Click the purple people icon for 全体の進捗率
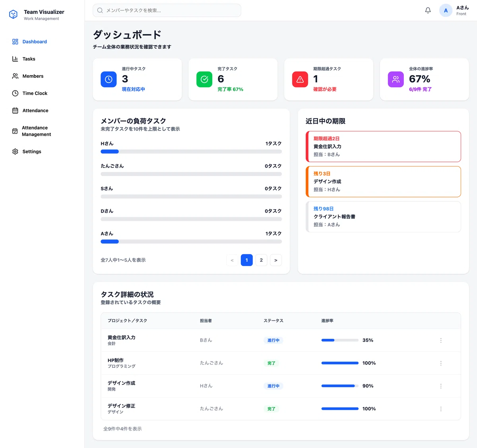This screenshot has height=448, width=477. (396, 79)
